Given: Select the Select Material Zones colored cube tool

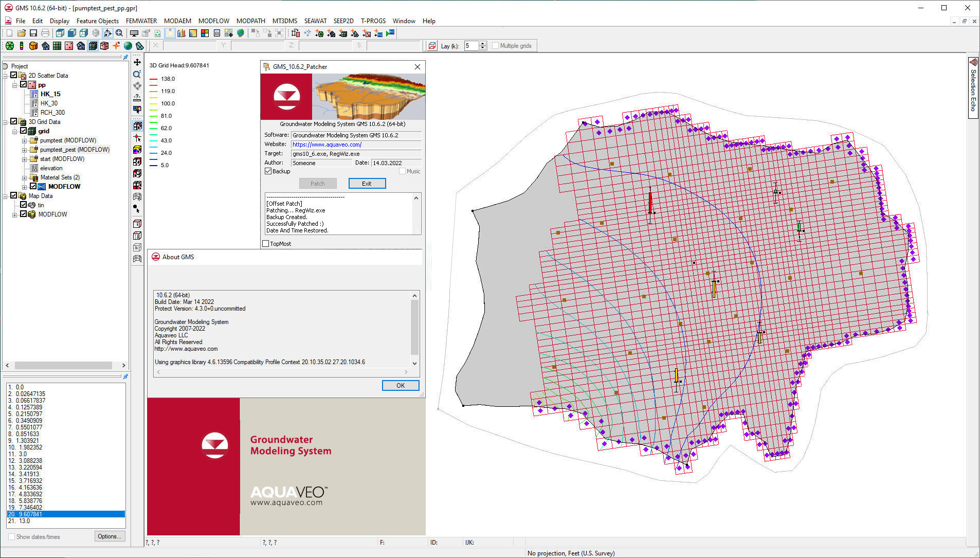Looking at the screenshot, I should coord(137,150).
